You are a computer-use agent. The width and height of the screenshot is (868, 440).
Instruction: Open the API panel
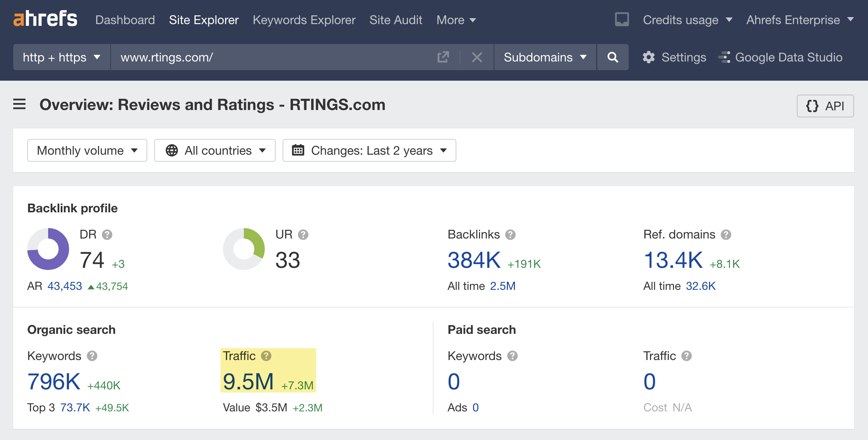[825, 106]
